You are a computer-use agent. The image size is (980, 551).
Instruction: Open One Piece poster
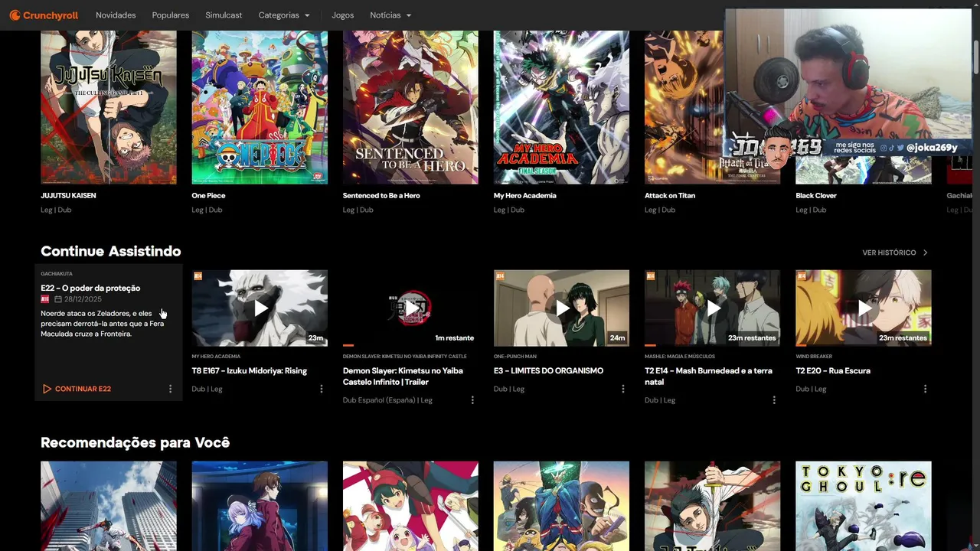260,107
